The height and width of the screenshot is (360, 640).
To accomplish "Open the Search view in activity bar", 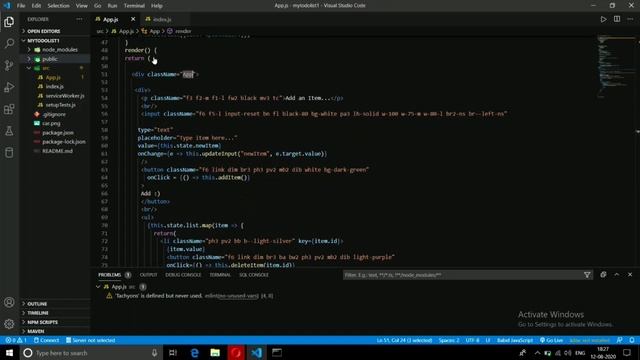I will (9, 43).
